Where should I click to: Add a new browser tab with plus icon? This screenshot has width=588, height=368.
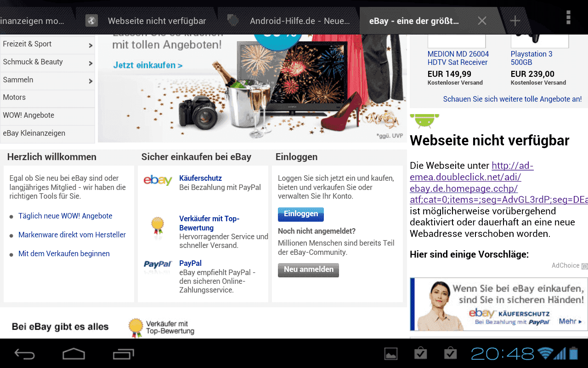515,21
